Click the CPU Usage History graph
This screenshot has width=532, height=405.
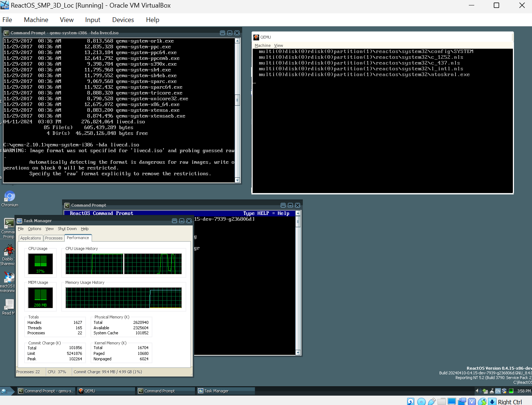[123, 264]
